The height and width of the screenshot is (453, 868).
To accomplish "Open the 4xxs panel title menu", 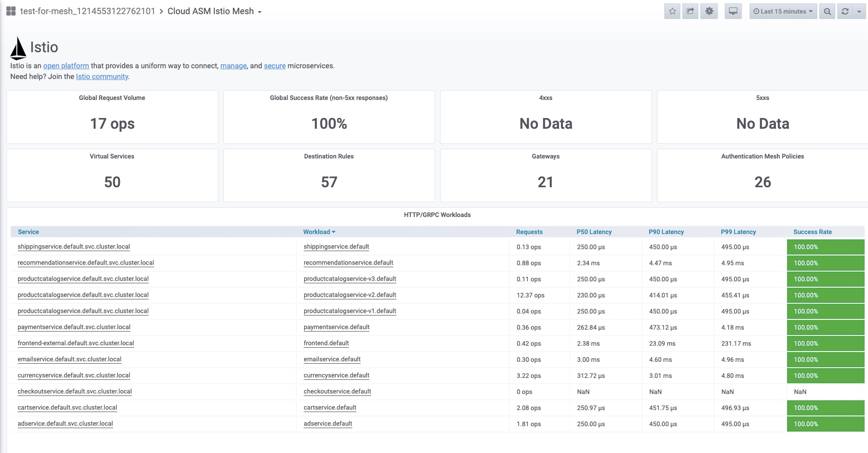I will (546, 98).
